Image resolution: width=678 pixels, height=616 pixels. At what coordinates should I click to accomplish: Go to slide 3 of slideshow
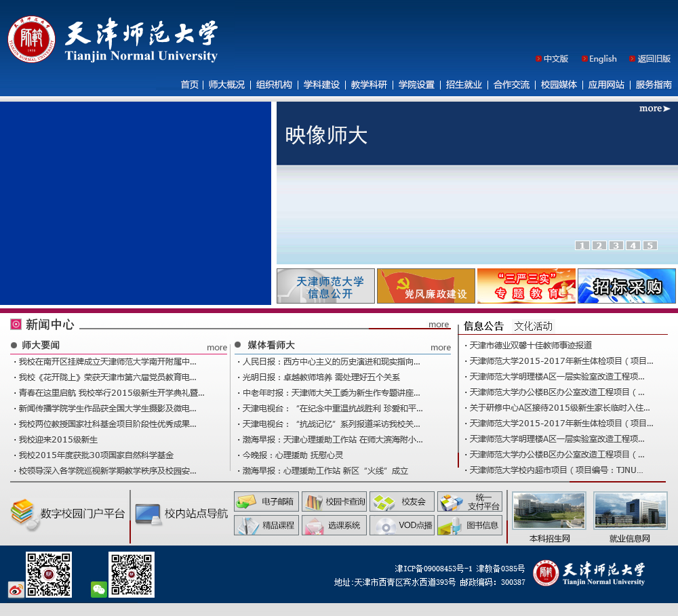pyautogui.click(x=616, y=245)
